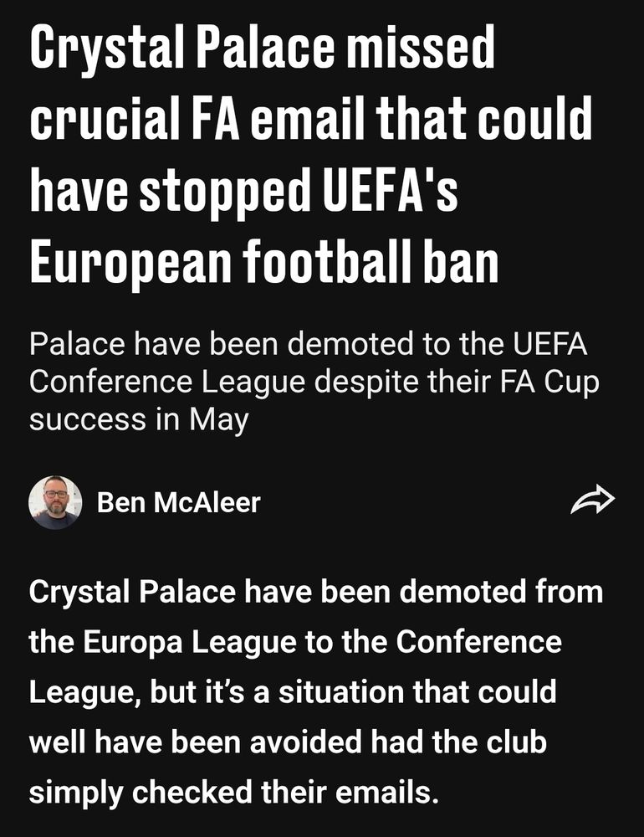Click 'simply checked their emails.' closing text
The width and height of the screenshot is (644, 837).
point(234,791)
